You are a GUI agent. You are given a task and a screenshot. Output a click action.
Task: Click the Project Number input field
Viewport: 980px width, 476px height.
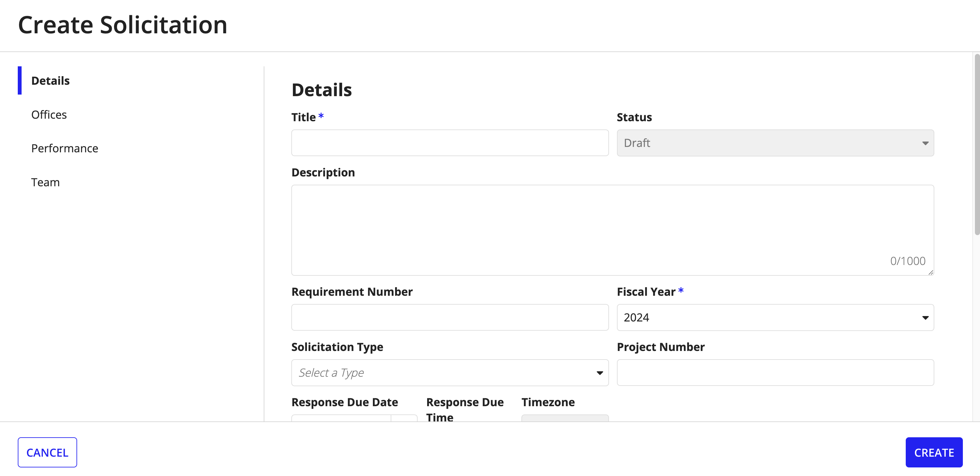click(x=775, y=373)
